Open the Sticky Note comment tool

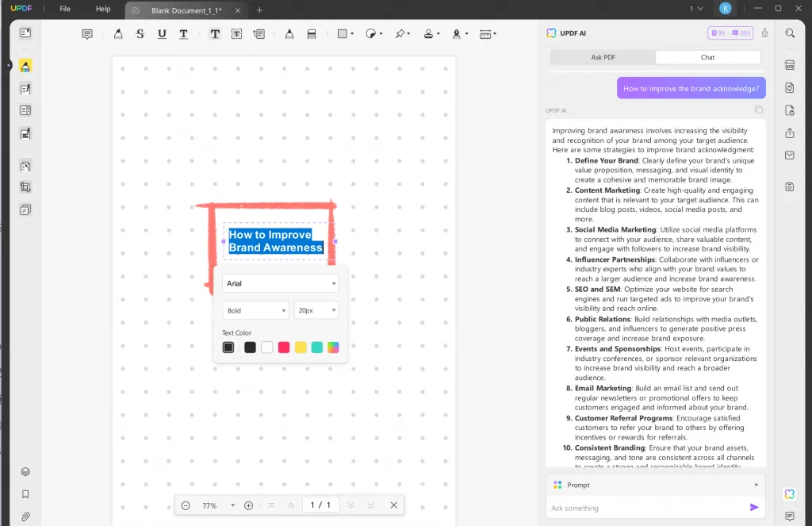coord(86,33)
